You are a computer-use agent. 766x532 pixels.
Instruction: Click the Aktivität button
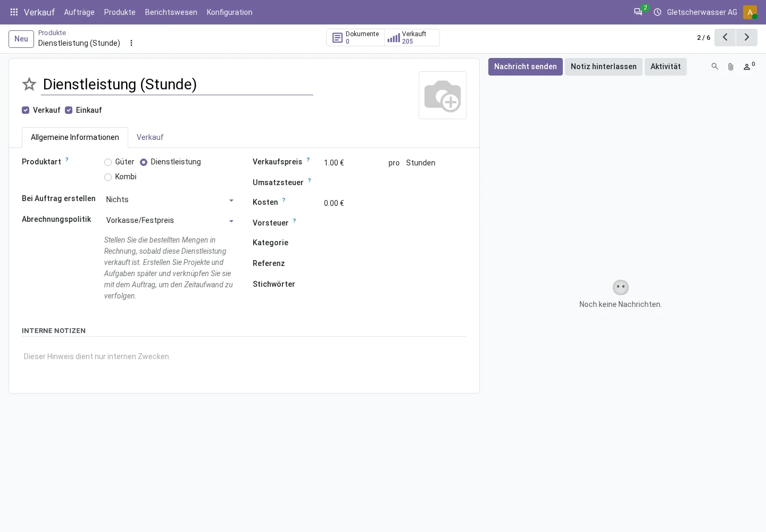pyautogui.click(x=665, y=66)
